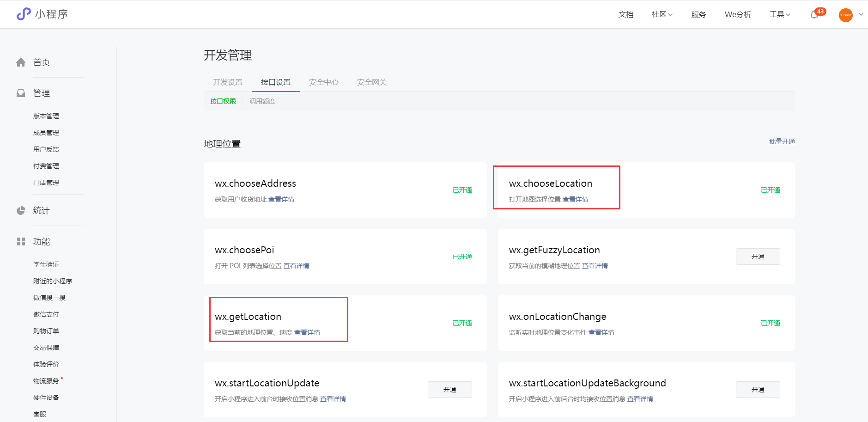Switch to the 安全中心 tab
868x422 pixels.
(323, 82)
